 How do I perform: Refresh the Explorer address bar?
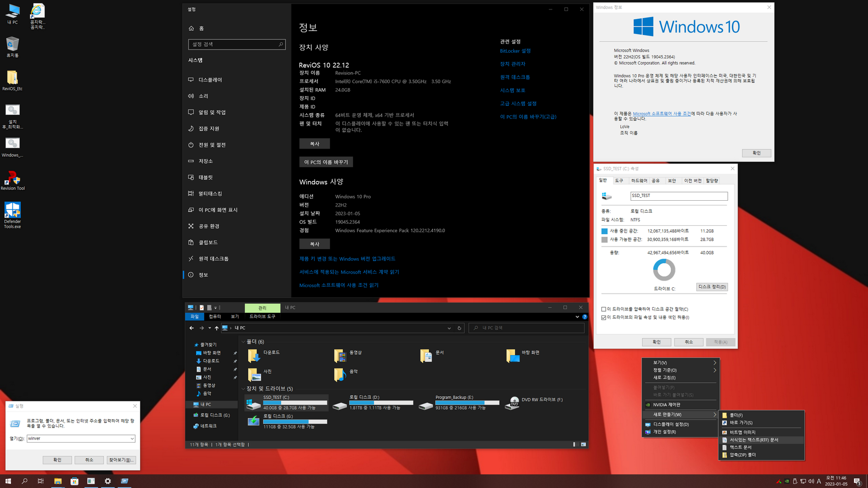pyautogui.click(x=460, y=328)
